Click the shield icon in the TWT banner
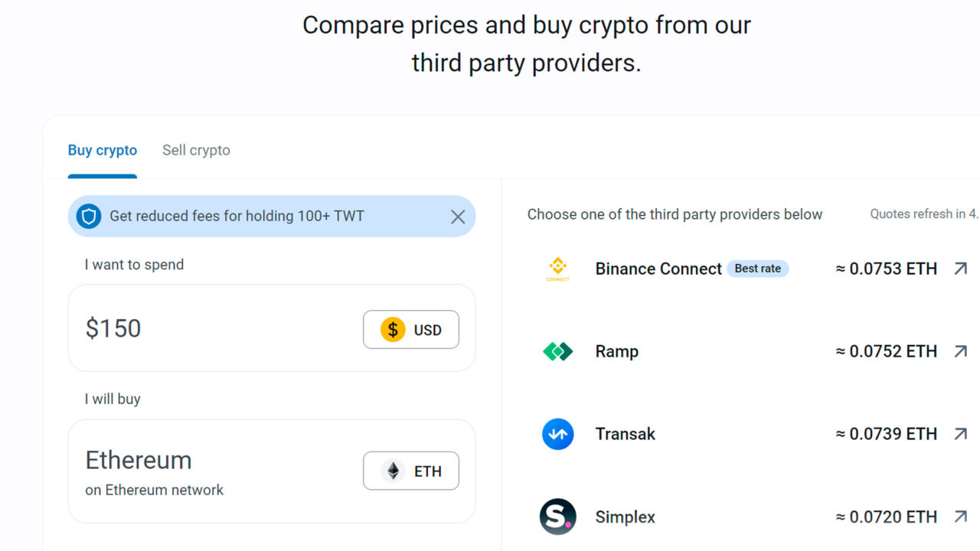This screenshot has width=980, height=551. click(88, 216)
